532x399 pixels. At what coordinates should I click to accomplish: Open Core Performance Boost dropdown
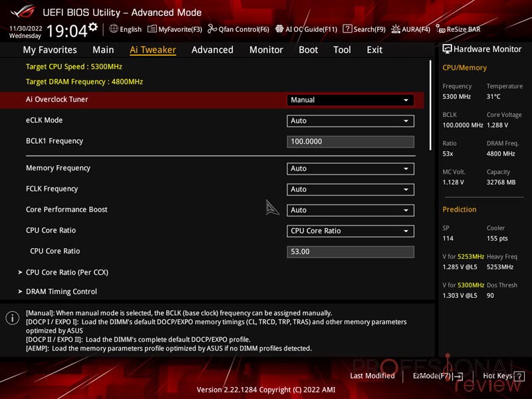(x=350, y=210)
